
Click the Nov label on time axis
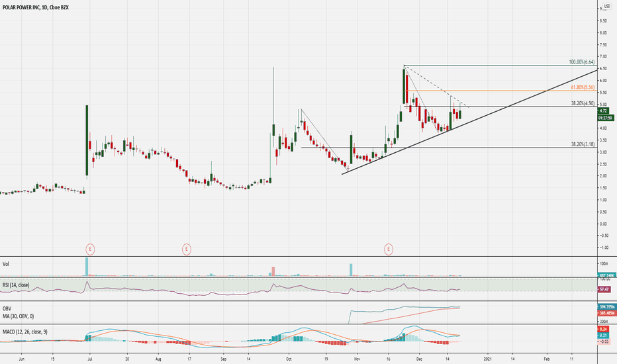[357, 359]
